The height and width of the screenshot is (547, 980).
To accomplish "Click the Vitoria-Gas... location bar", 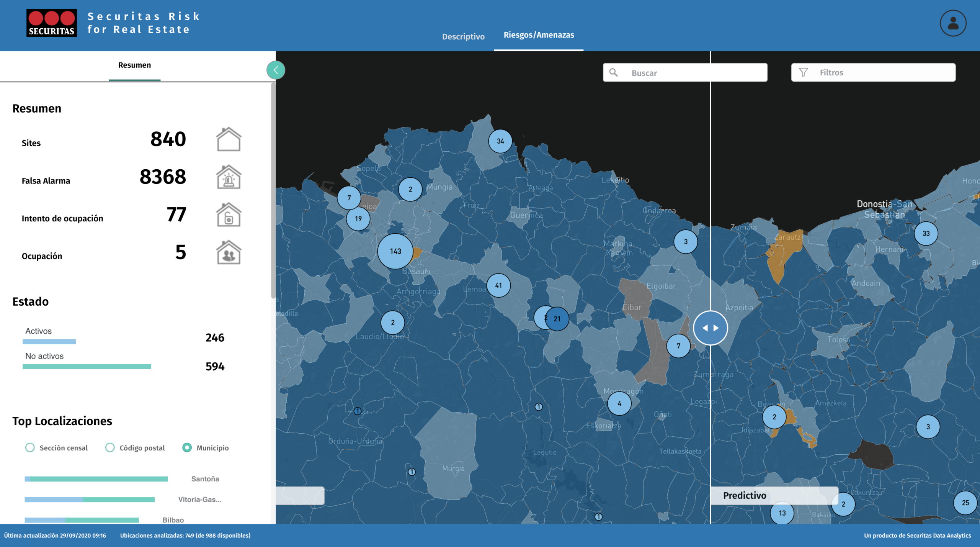I will (x=90, y=500).
